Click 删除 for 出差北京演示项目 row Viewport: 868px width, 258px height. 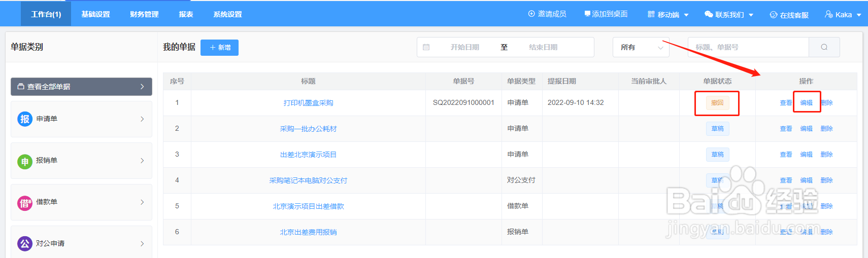[826, 155]
